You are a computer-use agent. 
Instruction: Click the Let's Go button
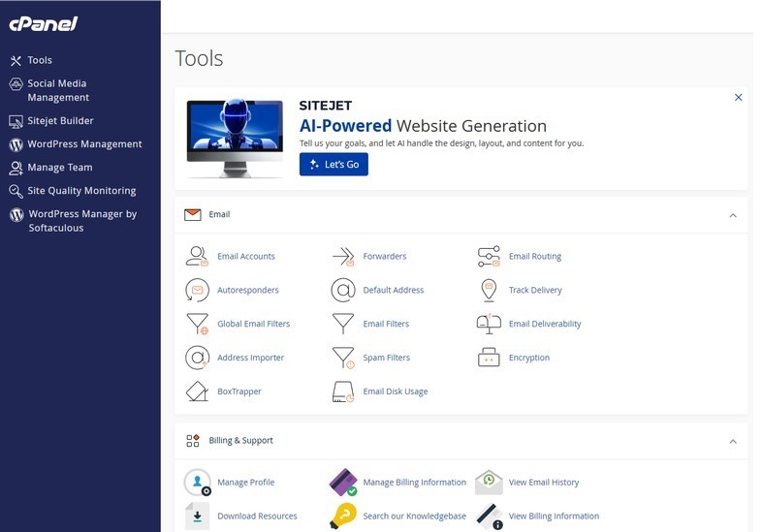(334, 165)
